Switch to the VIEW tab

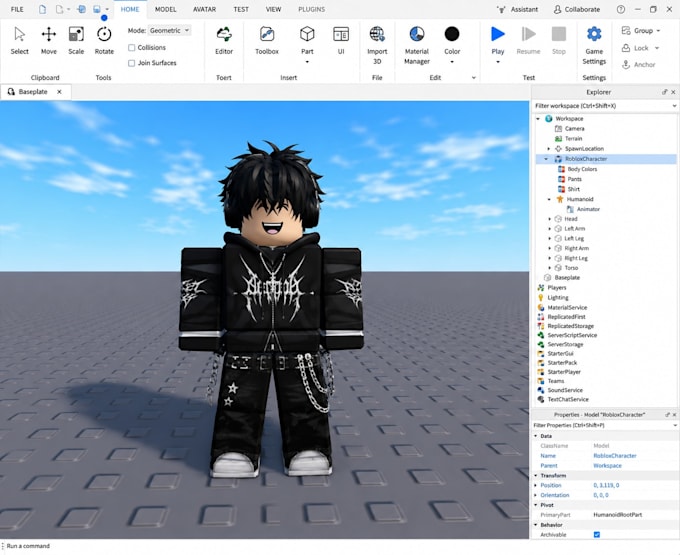[273, 9]
